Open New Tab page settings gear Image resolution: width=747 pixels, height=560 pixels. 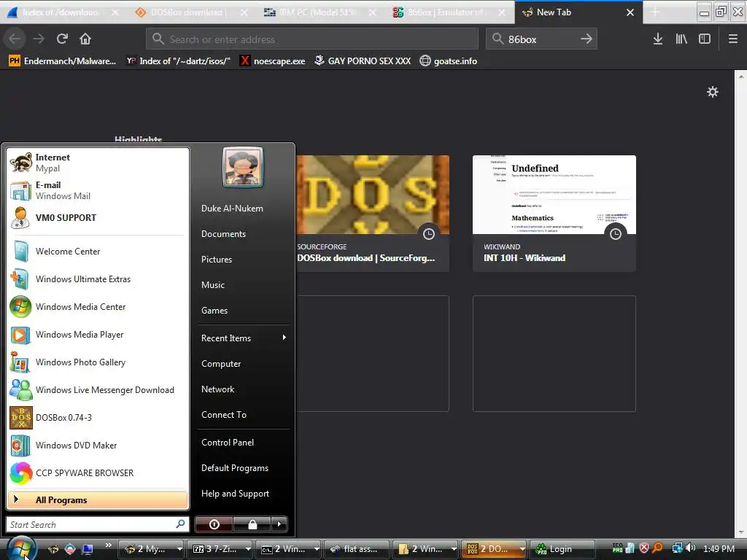pos(712,92)
